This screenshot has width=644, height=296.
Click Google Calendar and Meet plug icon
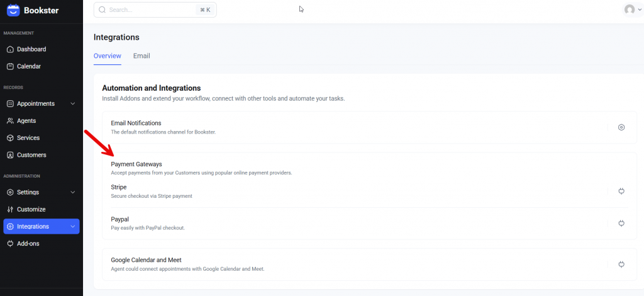[621, 265]
